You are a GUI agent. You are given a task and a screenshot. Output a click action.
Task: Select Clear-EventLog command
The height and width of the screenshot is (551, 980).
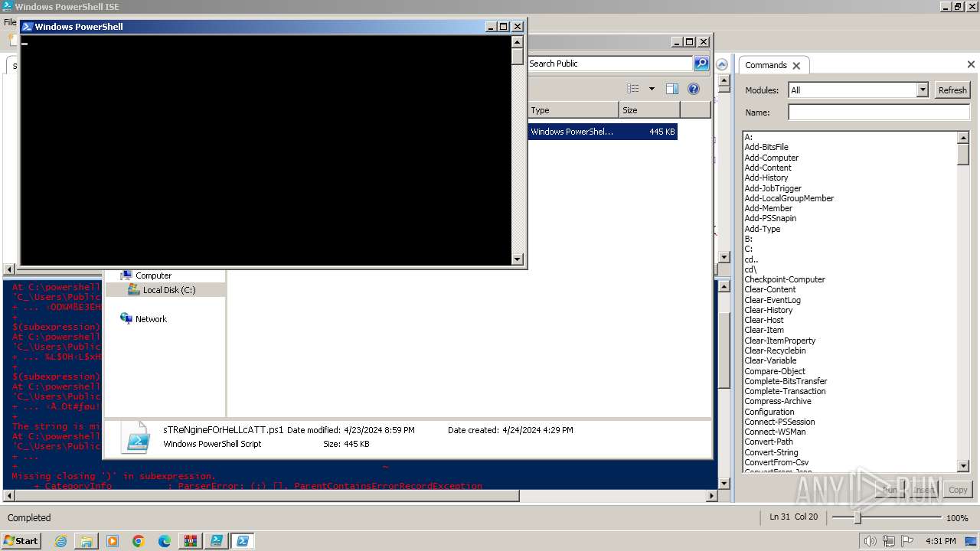tap(773, 300)
